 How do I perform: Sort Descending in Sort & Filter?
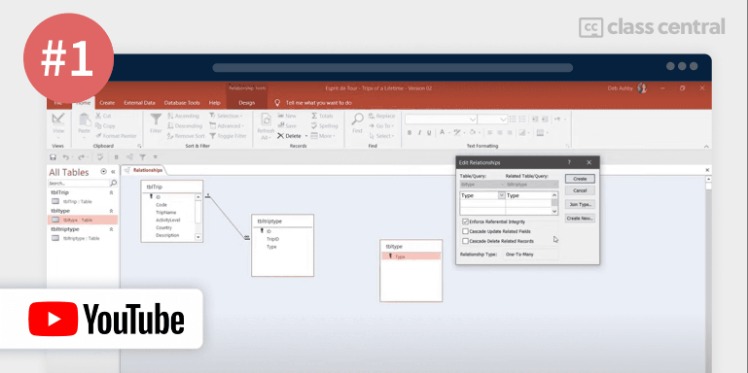click(185, 126)
